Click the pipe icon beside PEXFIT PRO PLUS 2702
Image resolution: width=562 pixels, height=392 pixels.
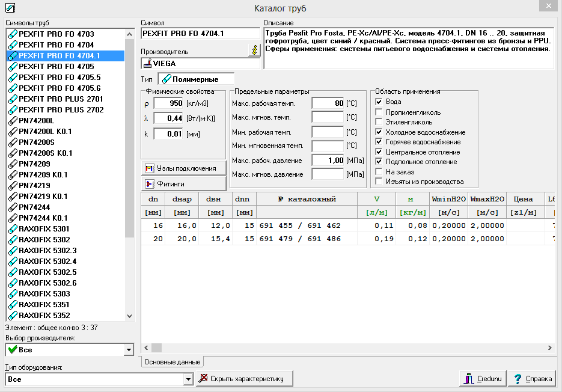tap(13, 110)
